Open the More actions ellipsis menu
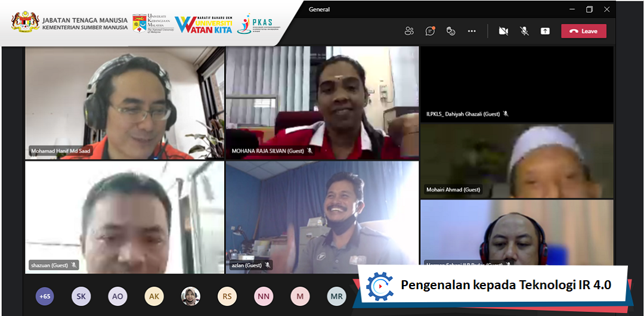 [472, 31]
